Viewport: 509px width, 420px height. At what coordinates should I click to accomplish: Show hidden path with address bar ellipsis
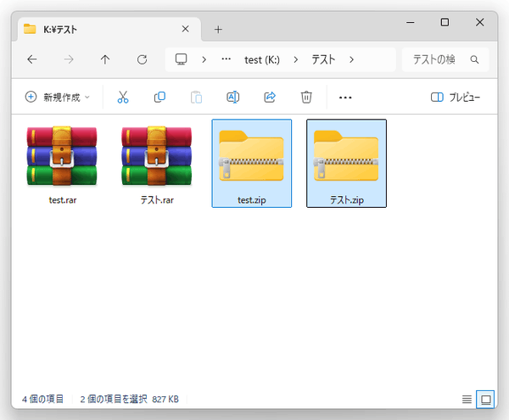[x=226, y=59]
